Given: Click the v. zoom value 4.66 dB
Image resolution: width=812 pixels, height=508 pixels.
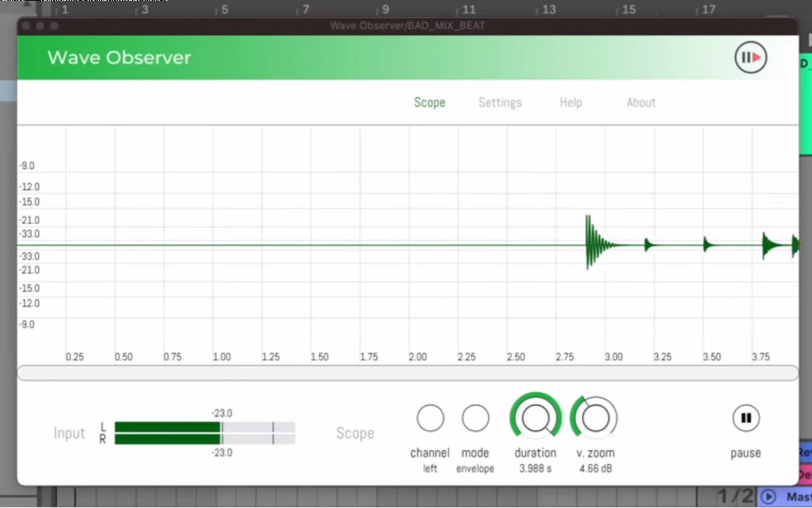Looking at the screenshot, I should coord(595,469).
